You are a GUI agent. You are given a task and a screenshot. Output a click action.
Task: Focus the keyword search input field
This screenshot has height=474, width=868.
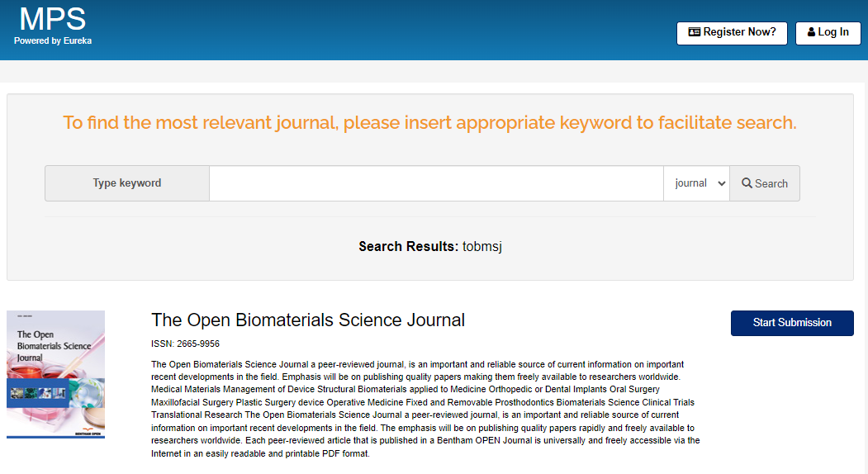point(436,183)
